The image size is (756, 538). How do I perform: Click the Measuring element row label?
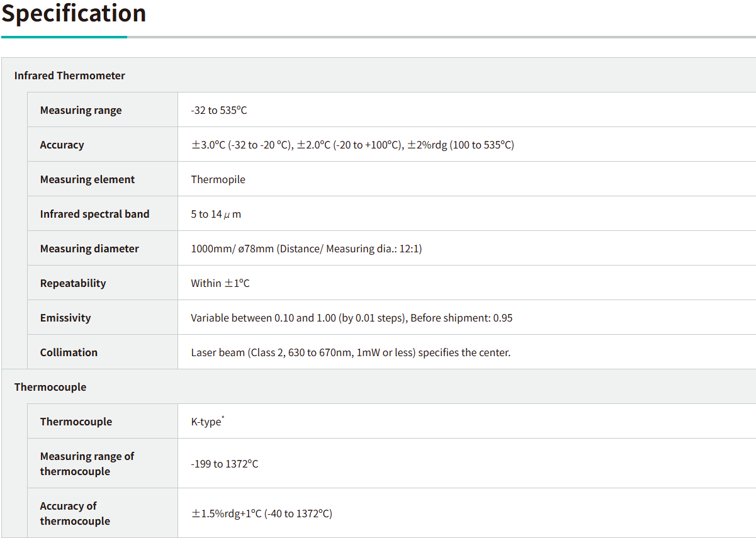click(x=87, y=179)
